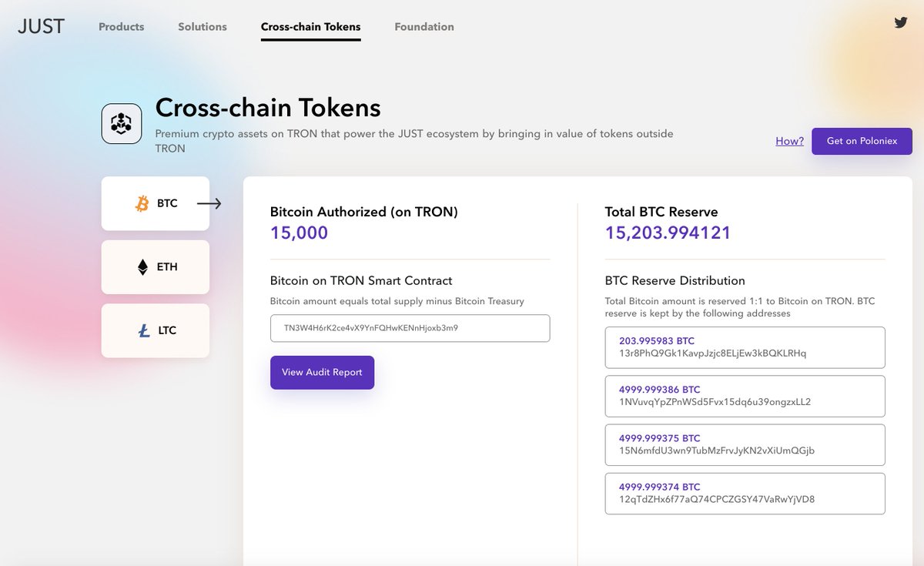The height and width of the screenshot is (566, 924).
Task: Open the Twitter bird icon
Action: (x=901, y=22)
